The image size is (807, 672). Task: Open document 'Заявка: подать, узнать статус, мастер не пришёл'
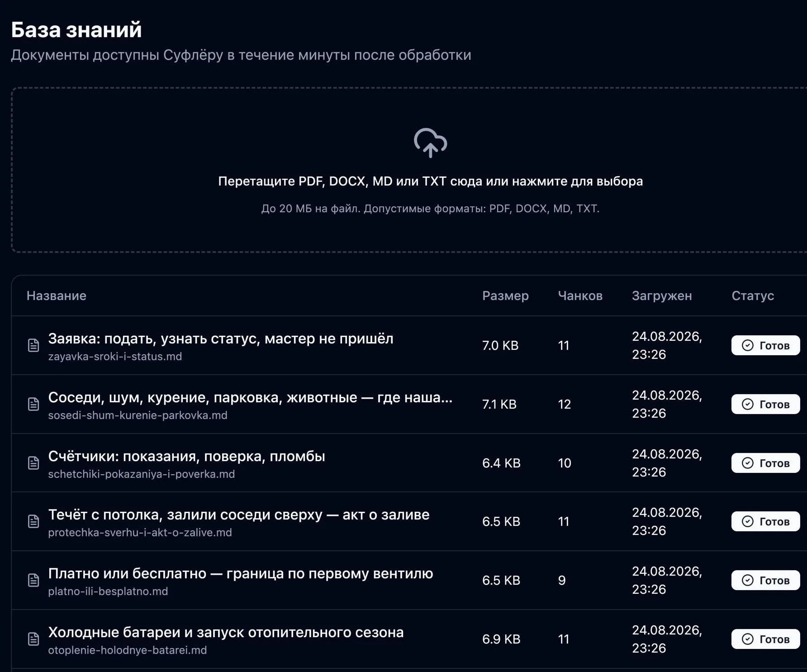coord(221,338)
